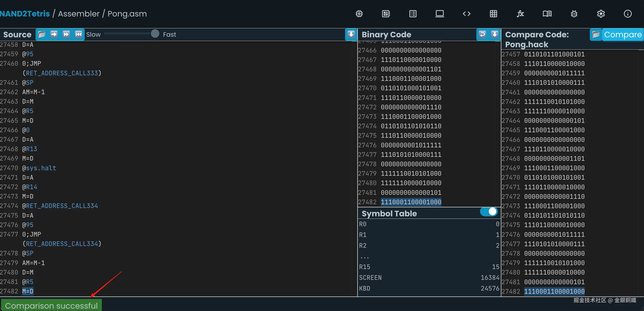Open settings gear icon
644x311 pixels.
601,14
